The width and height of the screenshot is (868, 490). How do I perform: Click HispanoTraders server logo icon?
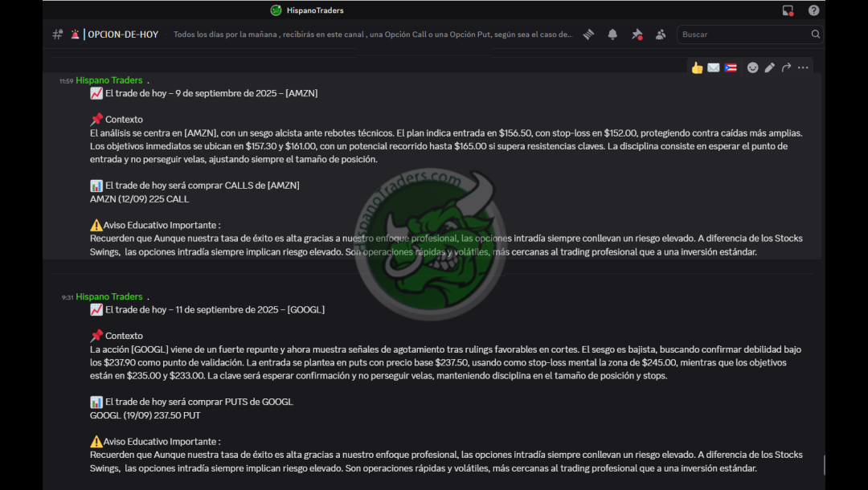tap(276, 10)
